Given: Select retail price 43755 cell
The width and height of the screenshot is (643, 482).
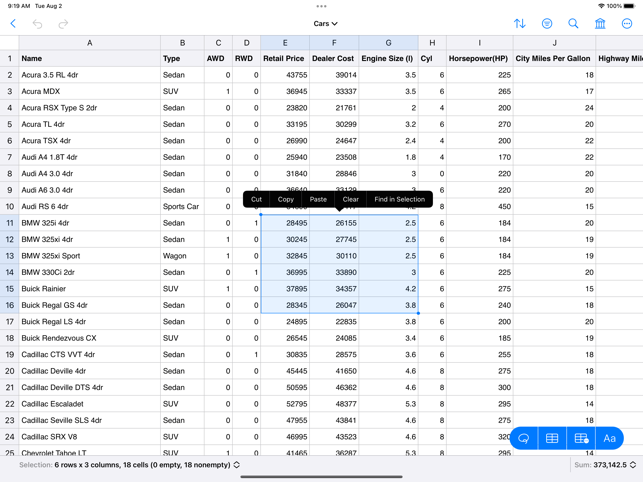Looking at the screenshot, I should point(285,75).
